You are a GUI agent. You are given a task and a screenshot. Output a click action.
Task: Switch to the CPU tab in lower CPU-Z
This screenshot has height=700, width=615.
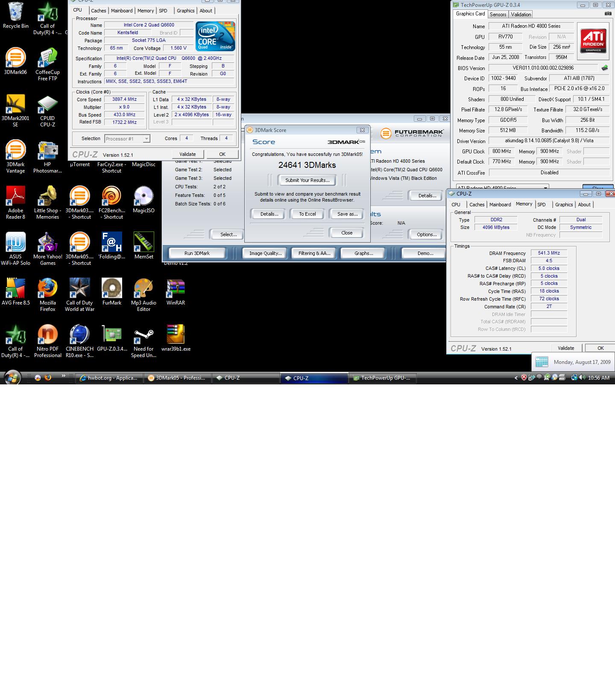[456, 205]
